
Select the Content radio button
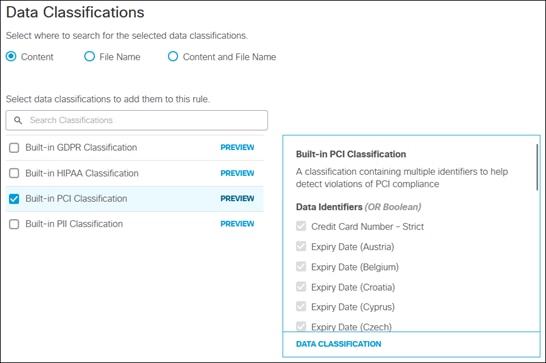click(11, 56)
